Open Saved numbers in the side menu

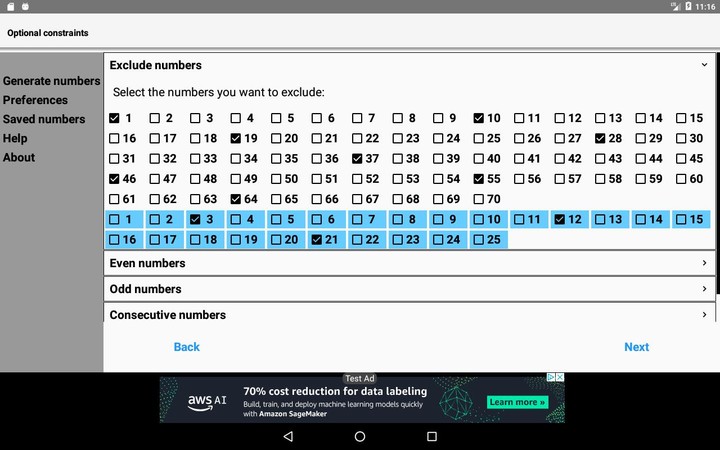click(44, 119)
